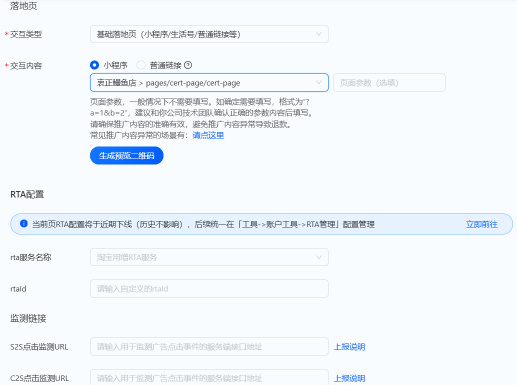Follow the 立即前往 link
This screenshot has height=385, width=517.
click(482, 224)
